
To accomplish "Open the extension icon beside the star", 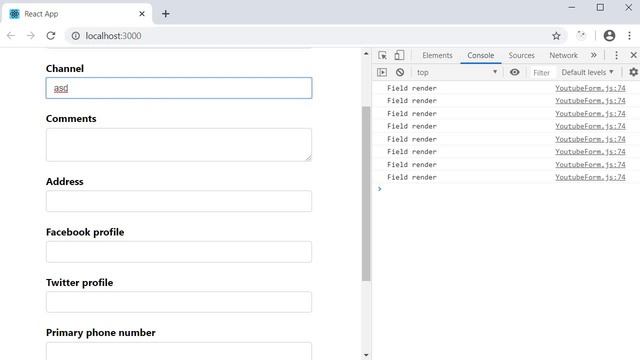I will 581,36.
